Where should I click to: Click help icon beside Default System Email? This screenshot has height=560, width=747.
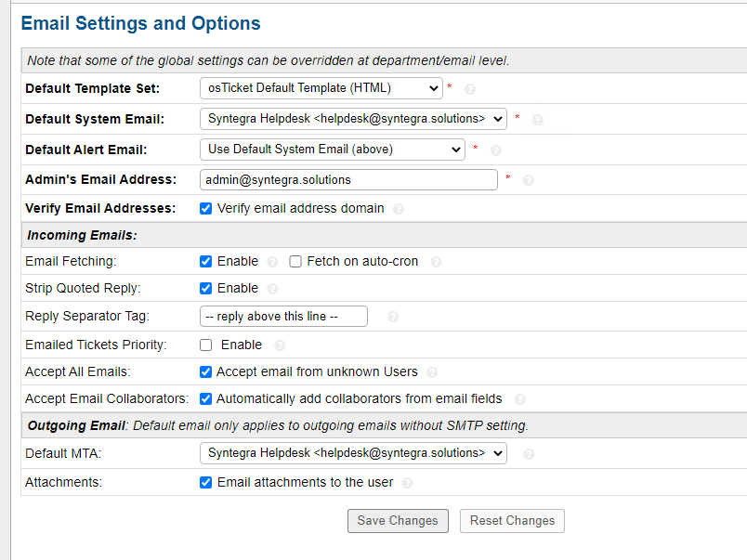coord(537,120)
